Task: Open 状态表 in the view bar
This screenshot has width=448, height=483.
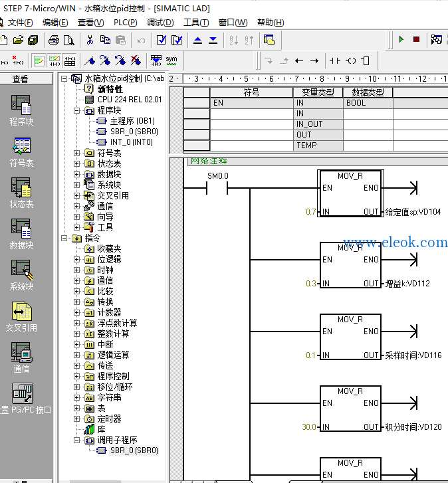Action: pyautogui.click(x=21, y=193)
